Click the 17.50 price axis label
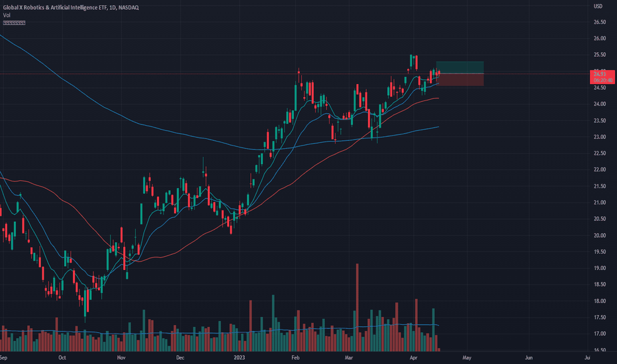Image resolution: width=617 pixels, height=364 pixels. click(600, 317)
